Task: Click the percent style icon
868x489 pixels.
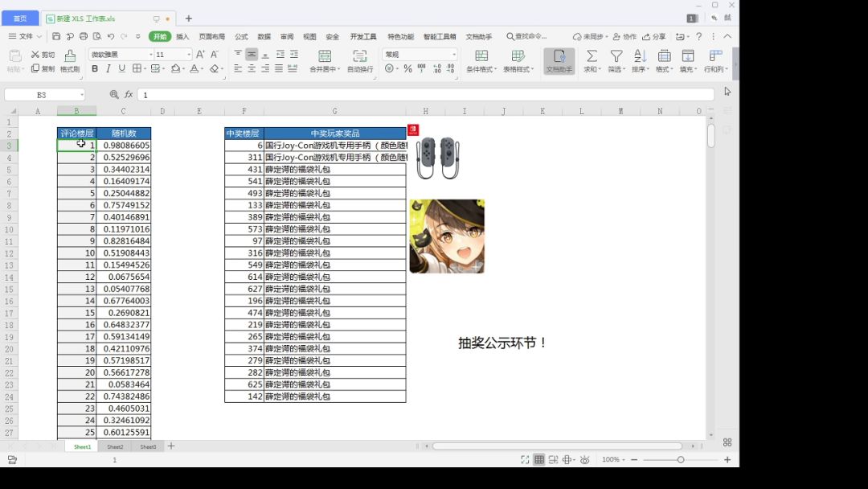Action: 408,69
